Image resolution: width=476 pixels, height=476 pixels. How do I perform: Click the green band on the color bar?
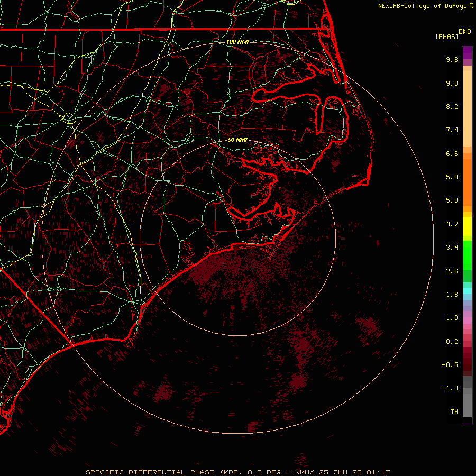(467, 255)
